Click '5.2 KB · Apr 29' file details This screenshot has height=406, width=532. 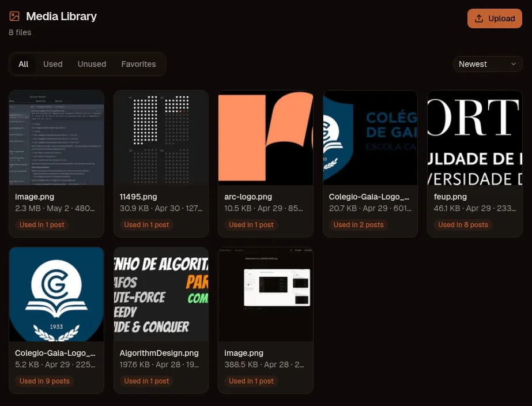[x=55, y=364]
